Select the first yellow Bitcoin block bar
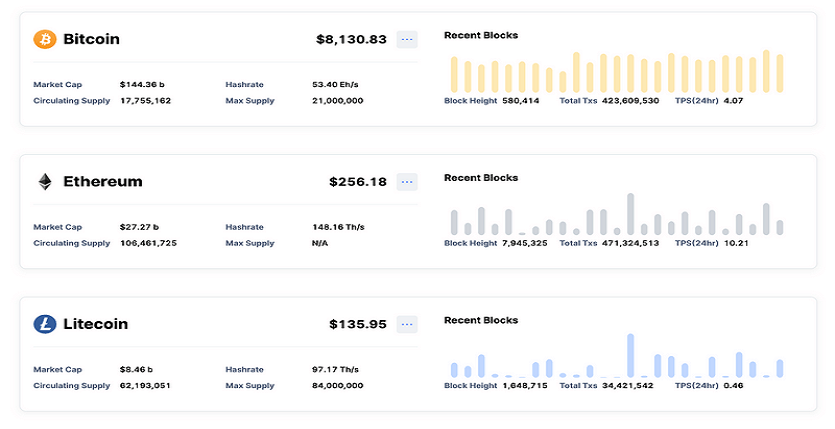 coord(454,75)
